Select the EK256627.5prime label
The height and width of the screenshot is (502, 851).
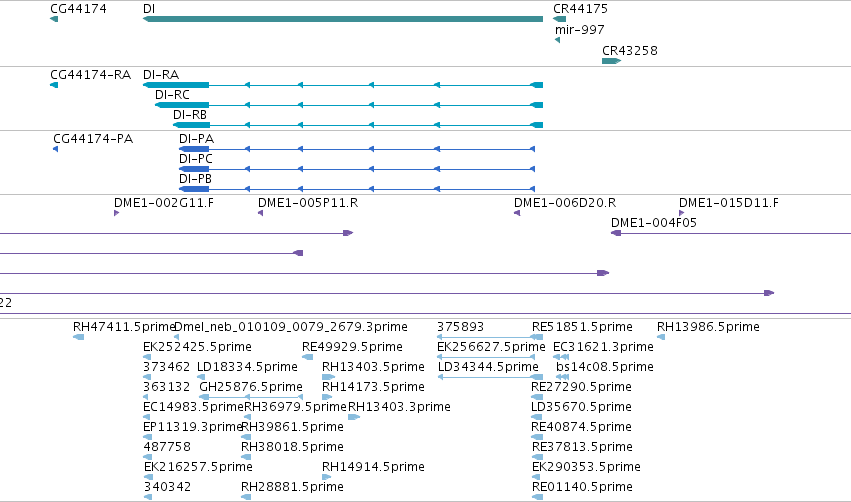pos(491,347)
